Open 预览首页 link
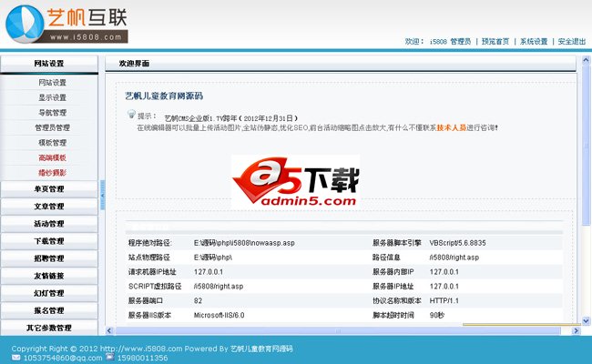 [495, 42]
